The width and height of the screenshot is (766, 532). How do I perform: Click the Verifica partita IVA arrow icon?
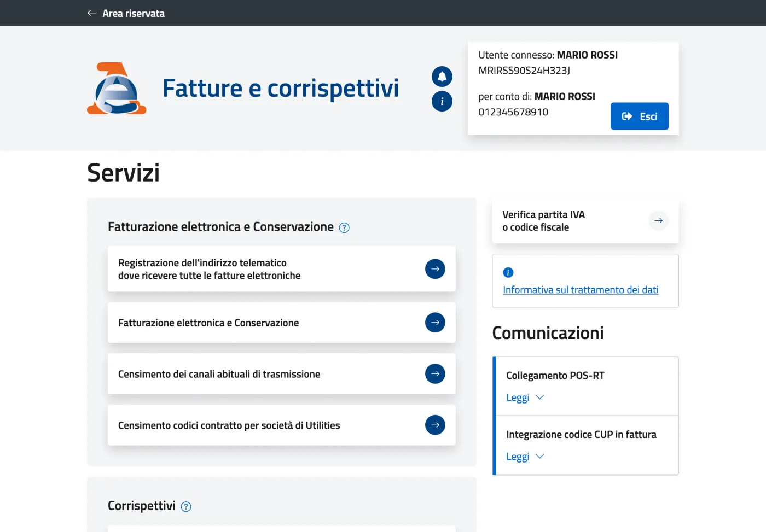(659, 220)
